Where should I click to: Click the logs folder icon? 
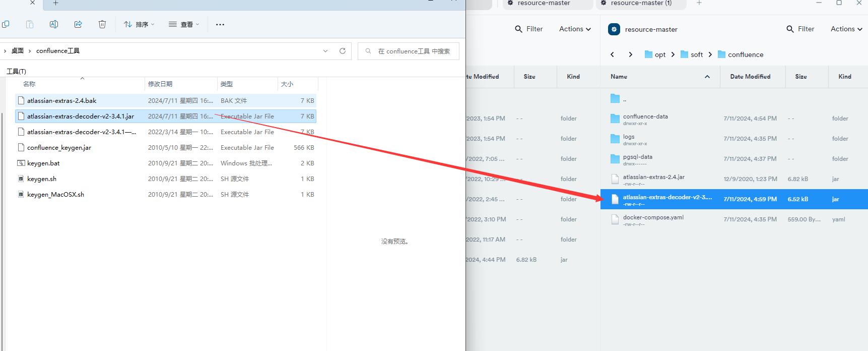(x=615, y=138)
